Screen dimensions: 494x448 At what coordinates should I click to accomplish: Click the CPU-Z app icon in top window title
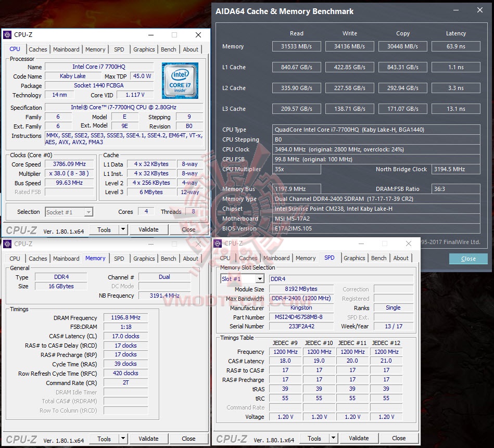tap(7, 35)
